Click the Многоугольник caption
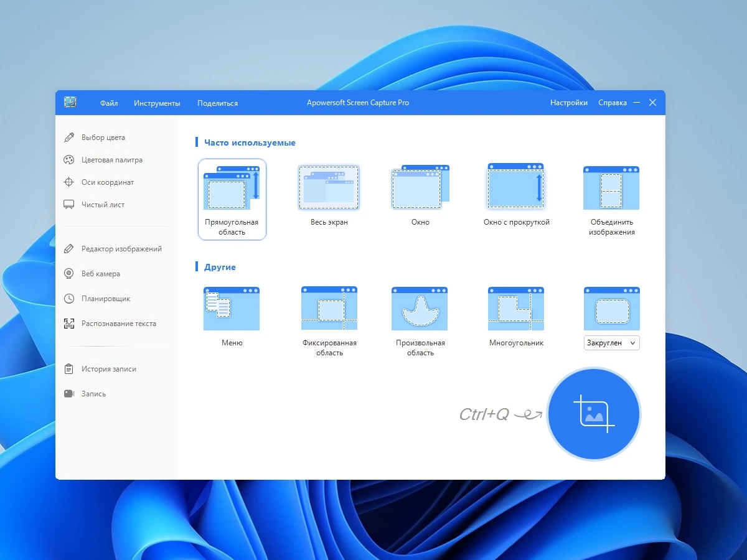 coord(517,343)
